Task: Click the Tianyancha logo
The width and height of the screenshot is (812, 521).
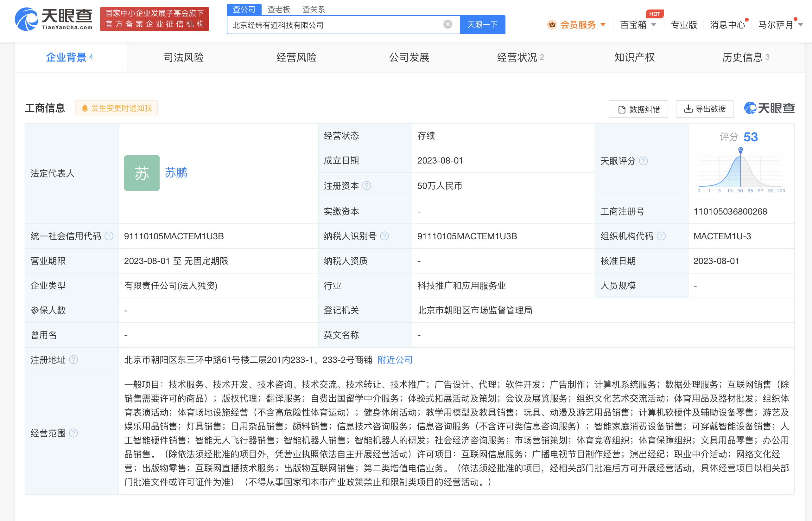Action: pos(54,20)
